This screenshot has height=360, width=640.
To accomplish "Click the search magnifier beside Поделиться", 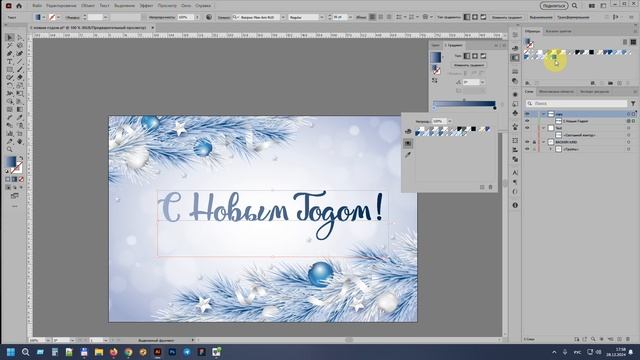I will coord(574,6).
